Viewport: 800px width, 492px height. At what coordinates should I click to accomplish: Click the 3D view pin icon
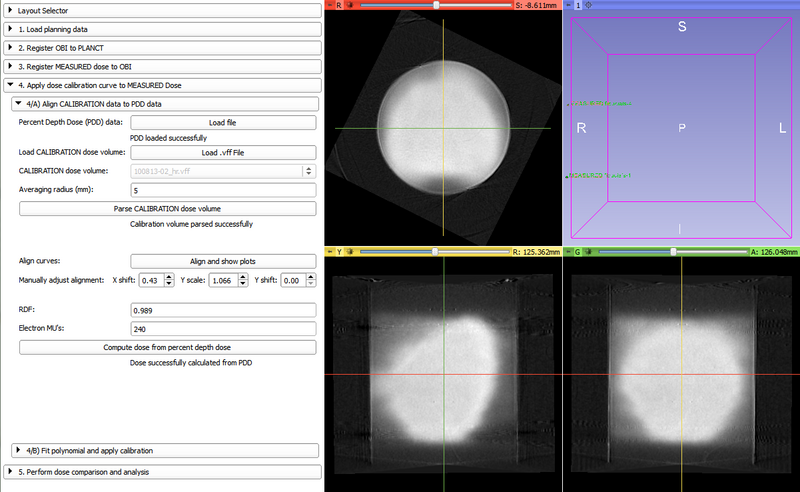(x=570, y=5)
